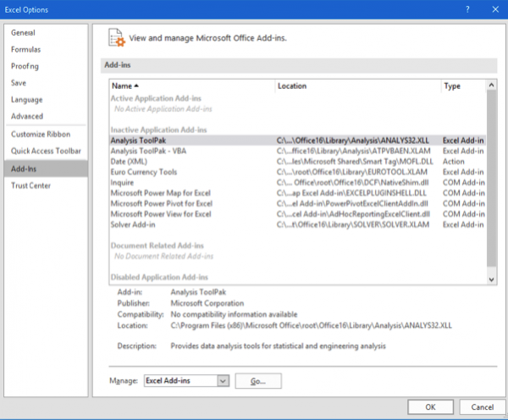Click the Cancel button

[x=482, y=407]
